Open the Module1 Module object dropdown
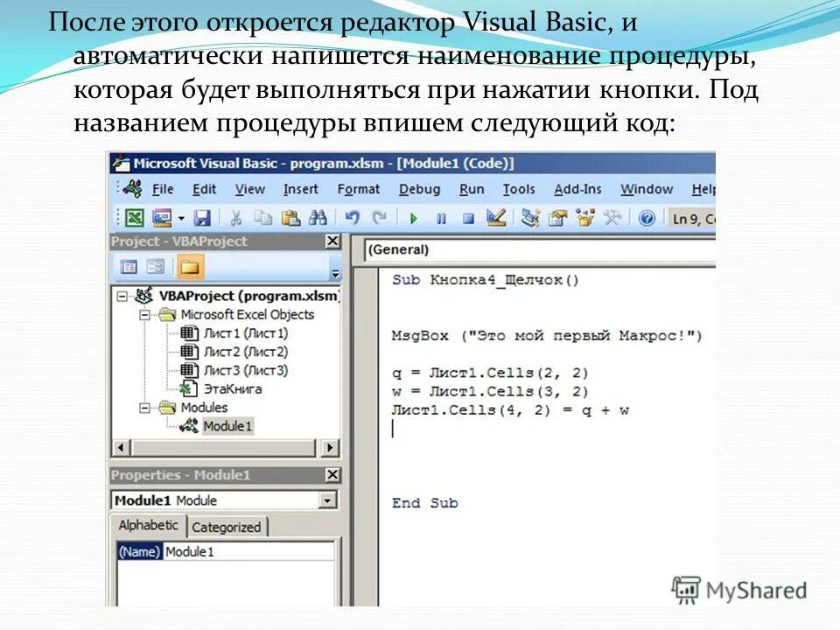 point(326,500)
